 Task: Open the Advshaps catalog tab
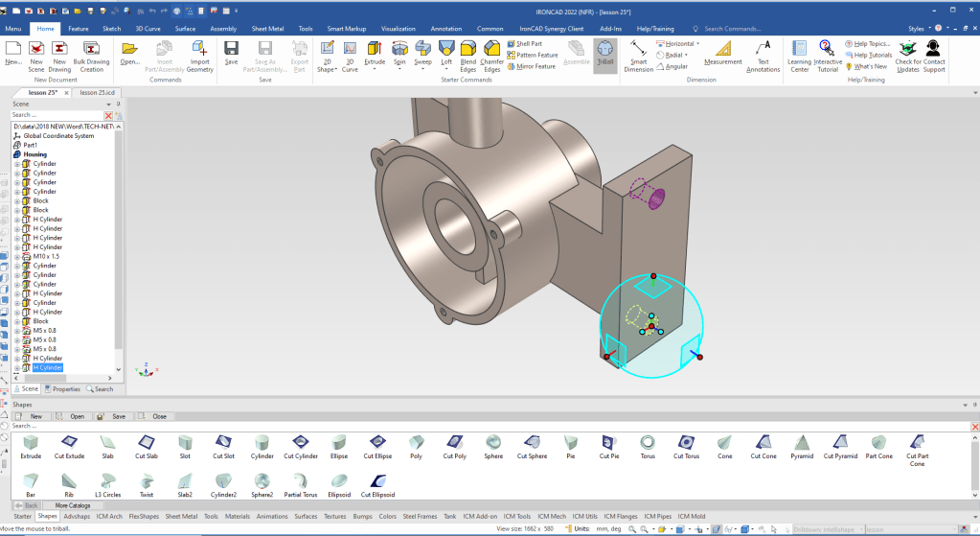77,516
